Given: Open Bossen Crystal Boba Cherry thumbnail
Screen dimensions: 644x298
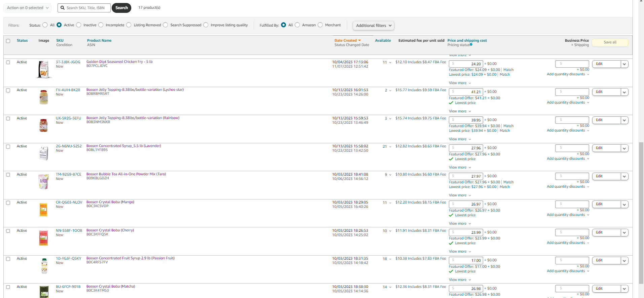Looking at the screenshot, I should click(x=44, y=238).
